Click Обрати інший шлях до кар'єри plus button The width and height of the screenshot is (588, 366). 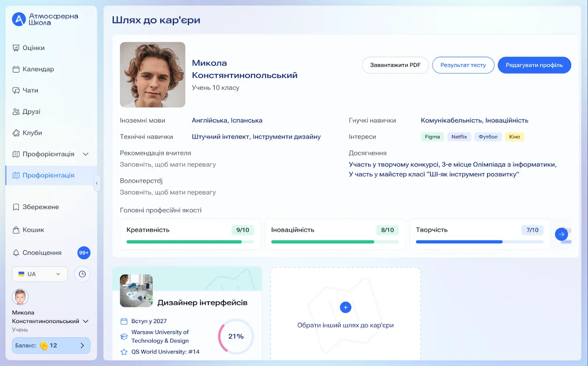(345, 307)
